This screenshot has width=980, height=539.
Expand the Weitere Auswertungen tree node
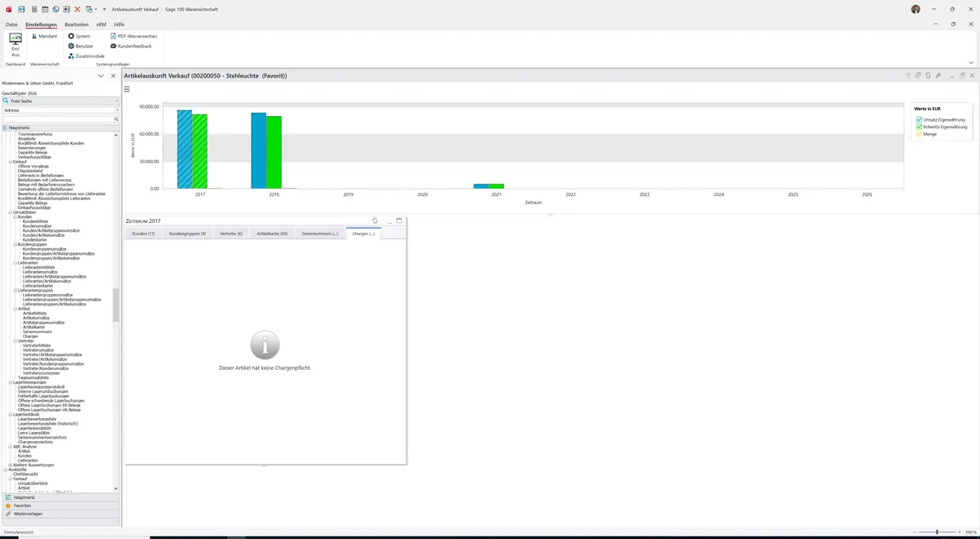11,465
